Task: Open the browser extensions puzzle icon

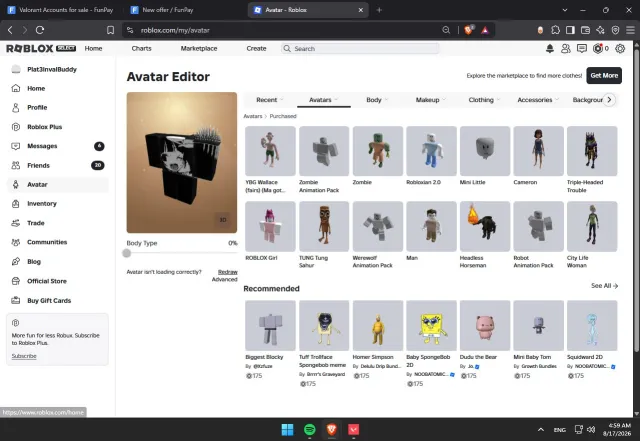Action: click(555, 30)
